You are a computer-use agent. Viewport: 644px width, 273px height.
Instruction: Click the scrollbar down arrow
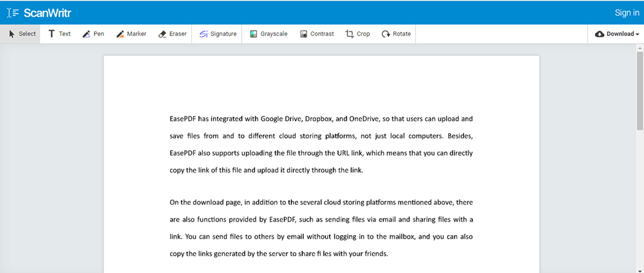click(639, 269)
